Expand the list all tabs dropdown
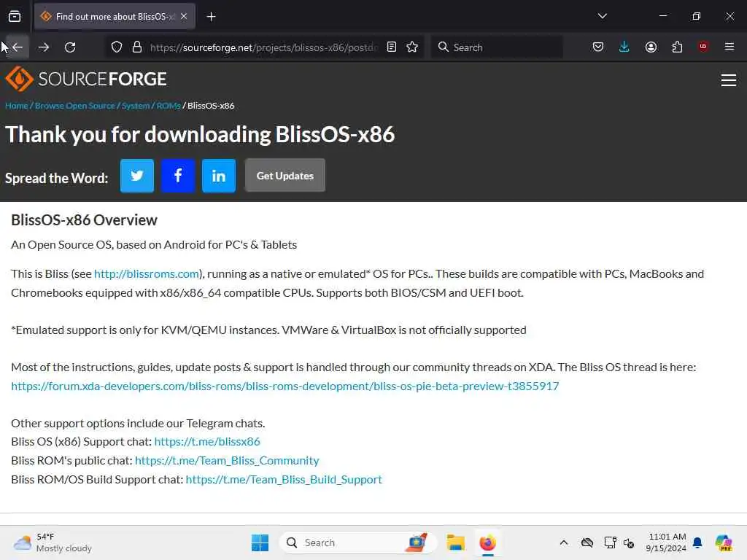The height and width of the screenshot is (560, 747). (x=603, y=16)
